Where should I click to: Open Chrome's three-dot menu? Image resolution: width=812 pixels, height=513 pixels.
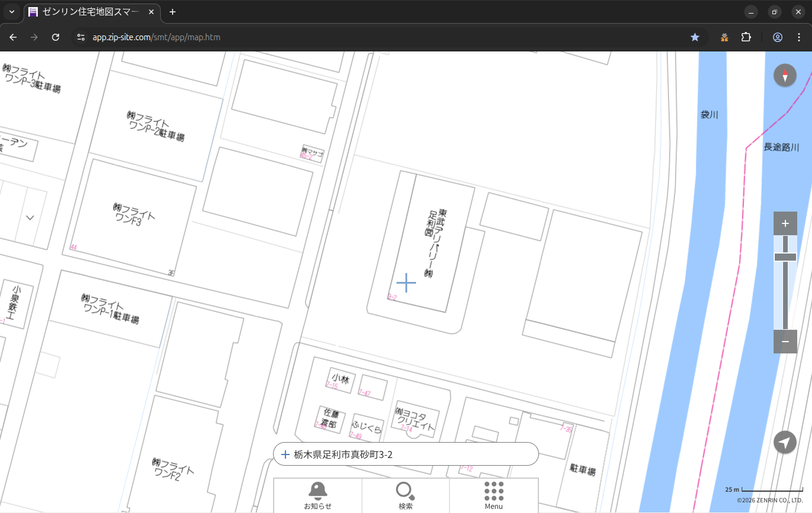pyautogui.click(x=799, y=37)
